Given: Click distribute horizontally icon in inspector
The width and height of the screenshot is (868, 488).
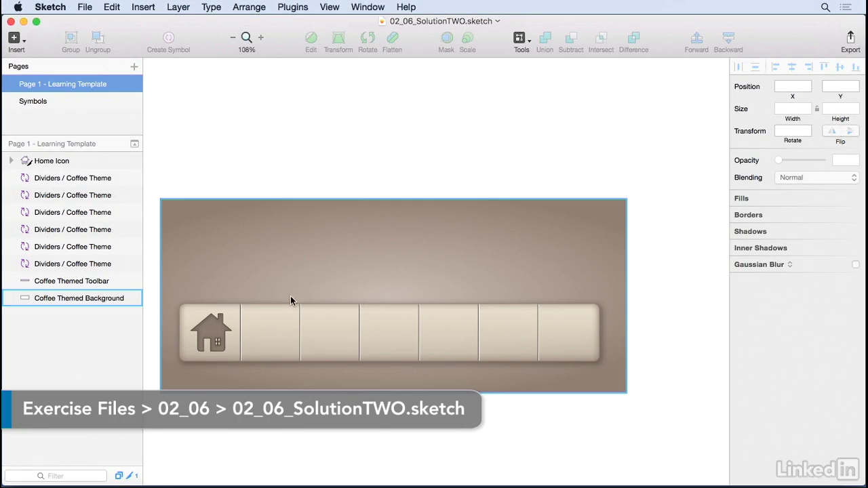Looking at the screenshot, I should (739, 66).
